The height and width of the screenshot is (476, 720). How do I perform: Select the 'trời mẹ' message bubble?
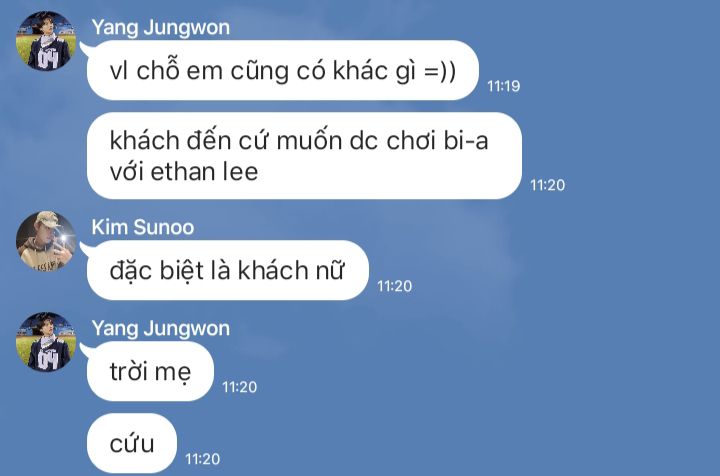(x=150, y=371)
